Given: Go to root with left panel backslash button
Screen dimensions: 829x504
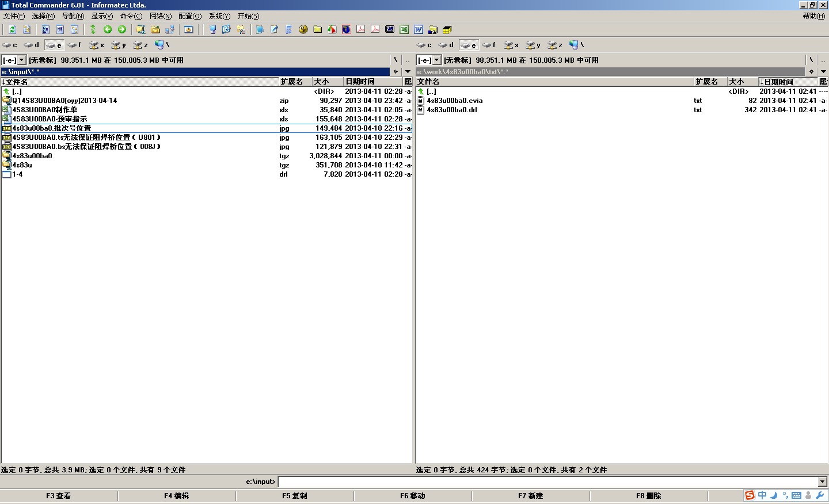Looking at the screenshot, I should 396,60.
